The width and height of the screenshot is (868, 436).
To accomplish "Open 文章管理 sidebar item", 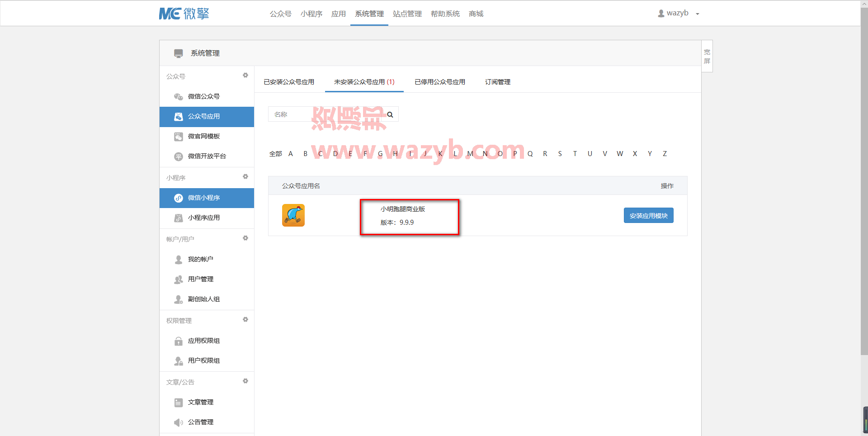I will click(207, 402).
